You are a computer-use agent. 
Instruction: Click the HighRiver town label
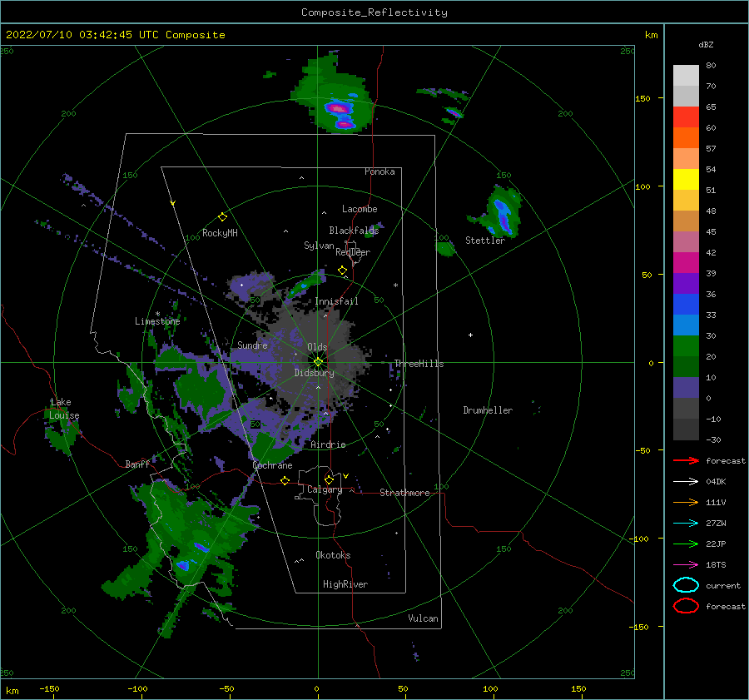coord(345,584)
